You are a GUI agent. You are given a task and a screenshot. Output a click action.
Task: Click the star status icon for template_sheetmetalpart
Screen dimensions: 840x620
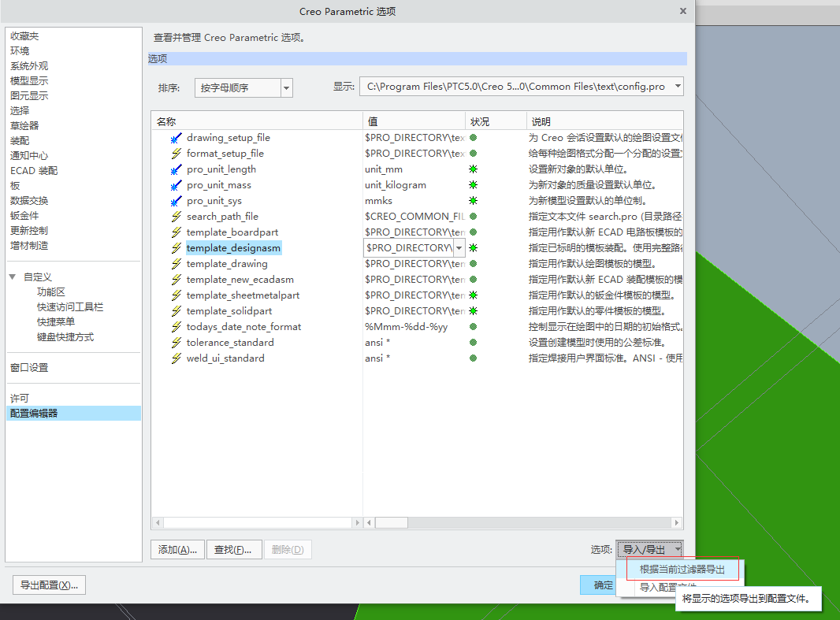click(473, 295)
